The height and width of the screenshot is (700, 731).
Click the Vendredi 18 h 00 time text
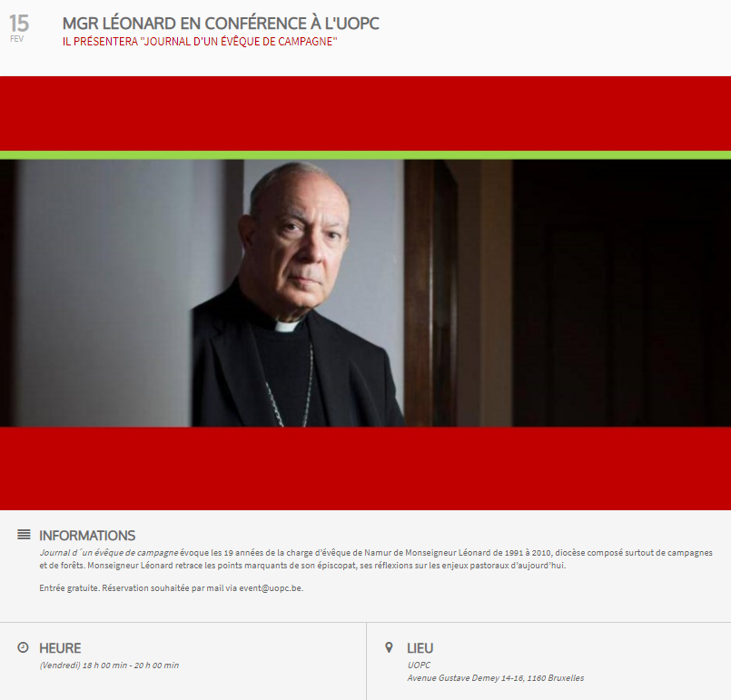tap(109, 665)
